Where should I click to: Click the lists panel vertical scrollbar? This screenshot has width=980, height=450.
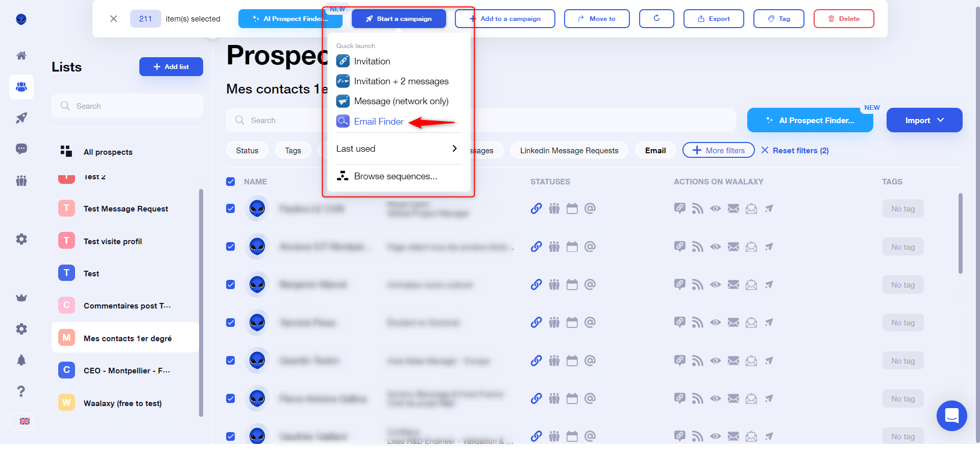click(x=201, y=302)
